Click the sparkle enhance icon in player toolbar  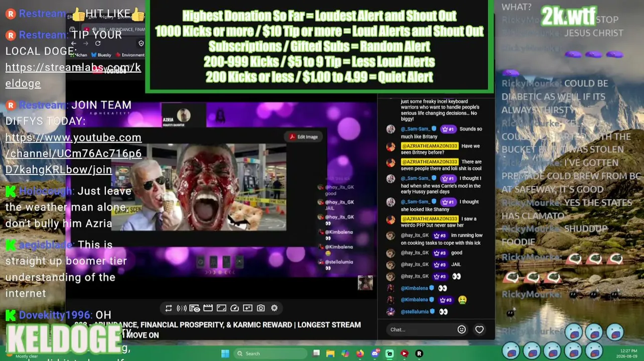point(247,308)
